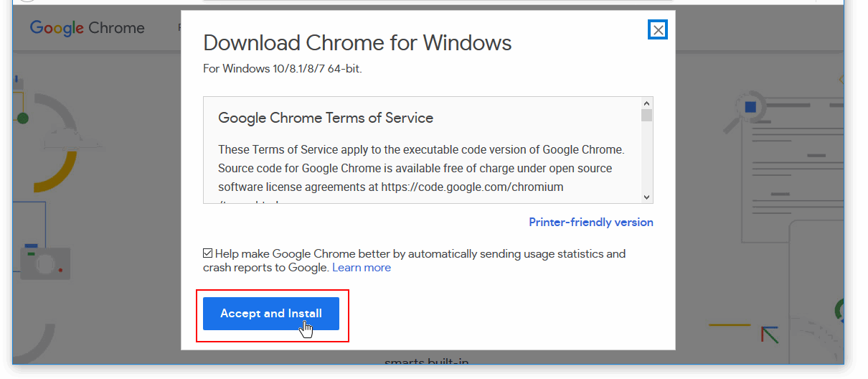Click the gray camera illustration
Screen dimensions: 868x379
(44, 263)
